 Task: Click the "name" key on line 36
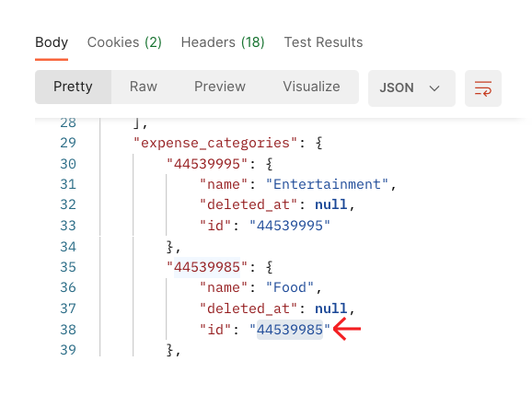[224, 287]
